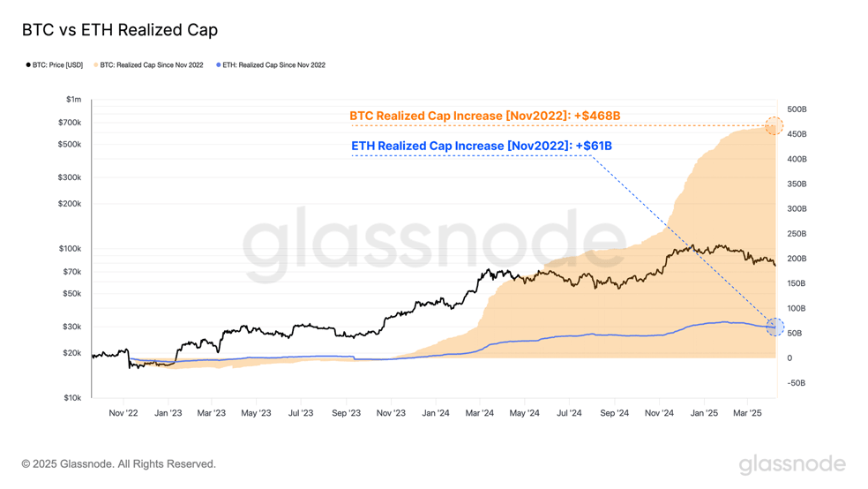Click the Jan '24 x-axis label

click(436, 413)
